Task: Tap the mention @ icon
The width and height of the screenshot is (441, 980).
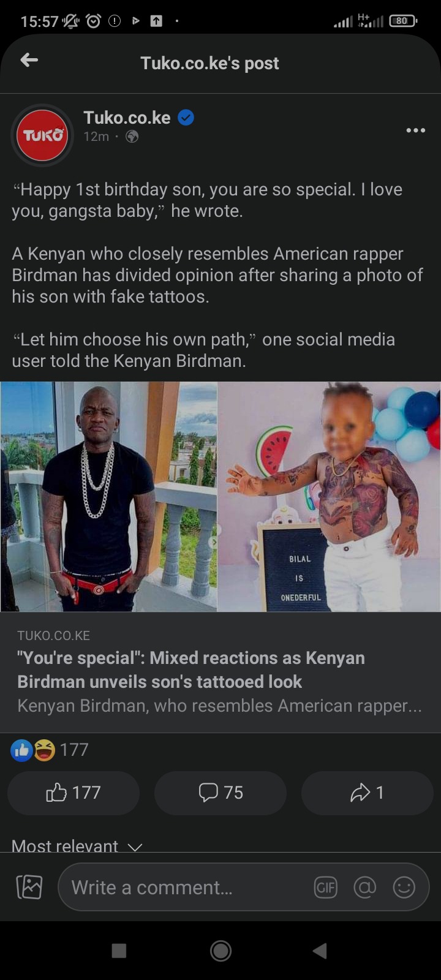Action: pyautogui.click(x=364, y=887)
